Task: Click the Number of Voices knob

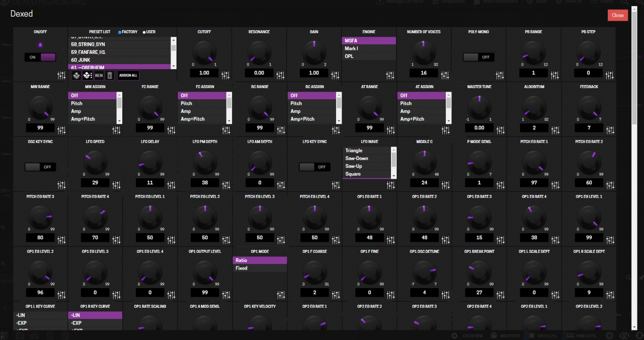Action: point(424,52)
